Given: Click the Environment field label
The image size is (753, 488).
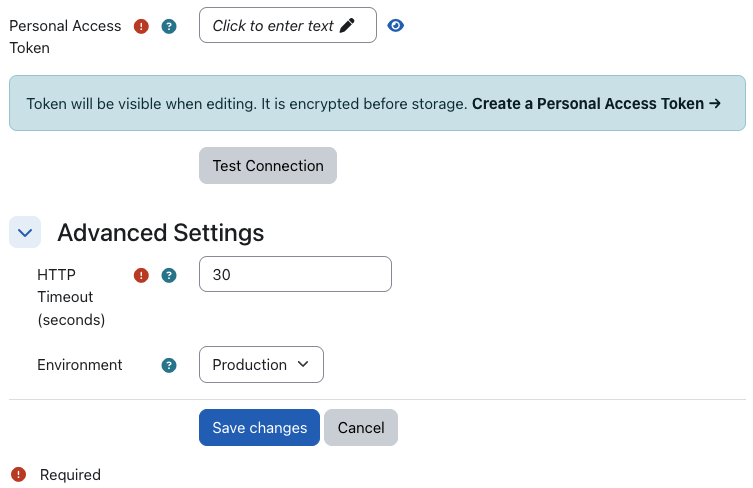Looking at the screenshot, I should point(80,365).
